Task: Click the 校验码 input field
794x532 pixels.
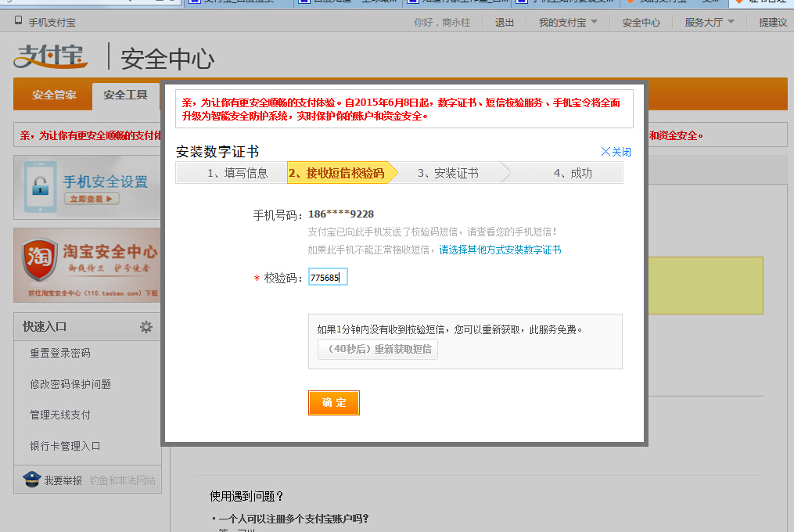Action: click(328, 276)
